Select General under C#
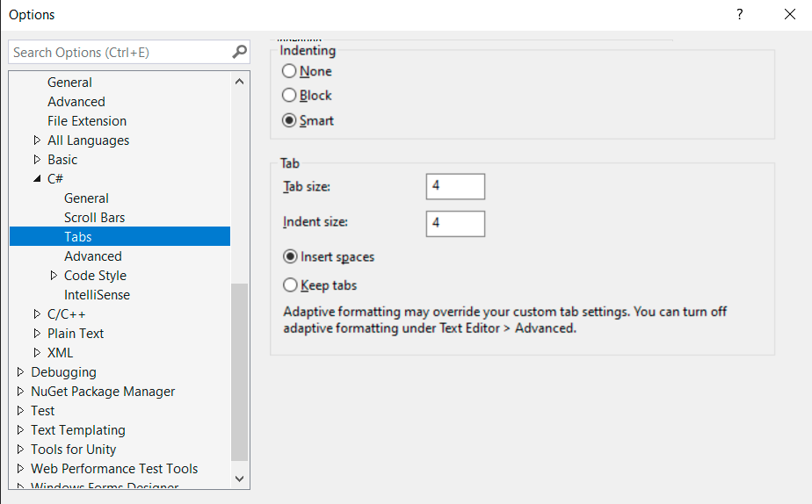Image resolution: width=812 pixels, height=504 pixels. 86,198
